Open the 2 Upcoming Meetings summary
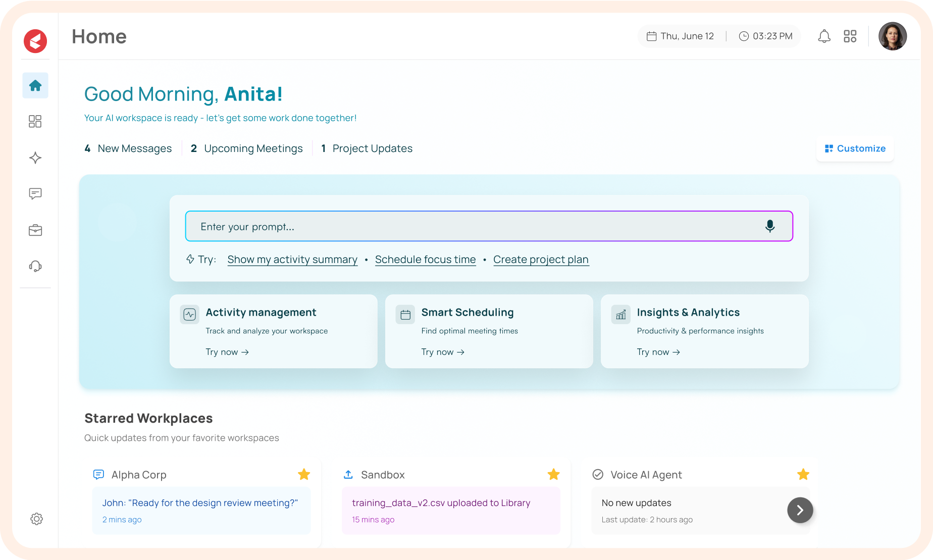 pyautogui.click(x=247, y=148)
